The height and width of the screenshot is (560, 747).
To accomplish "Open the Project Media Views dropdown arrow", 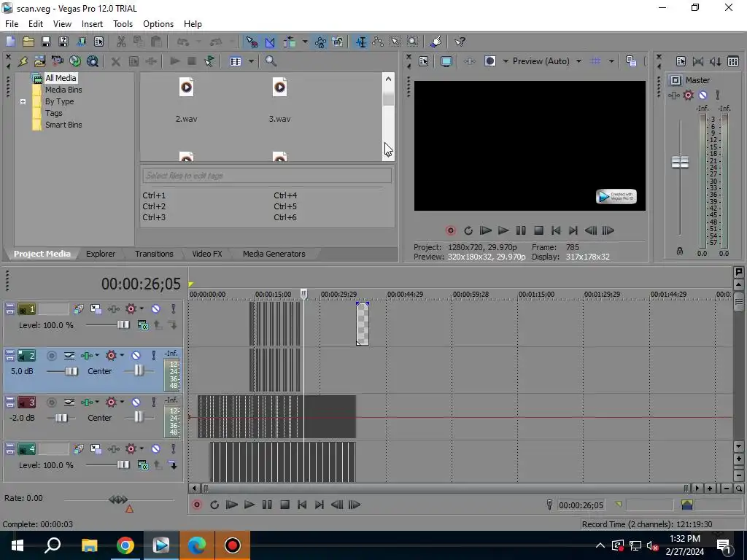I will 251,61.
